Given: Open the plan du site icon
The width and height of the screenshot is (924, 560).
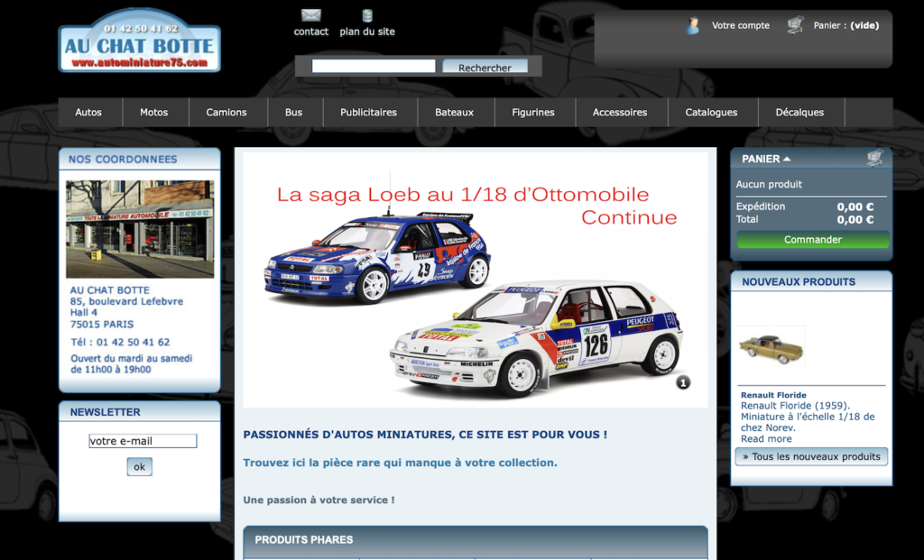Looking at the screenshot, I should coord(367,15).
